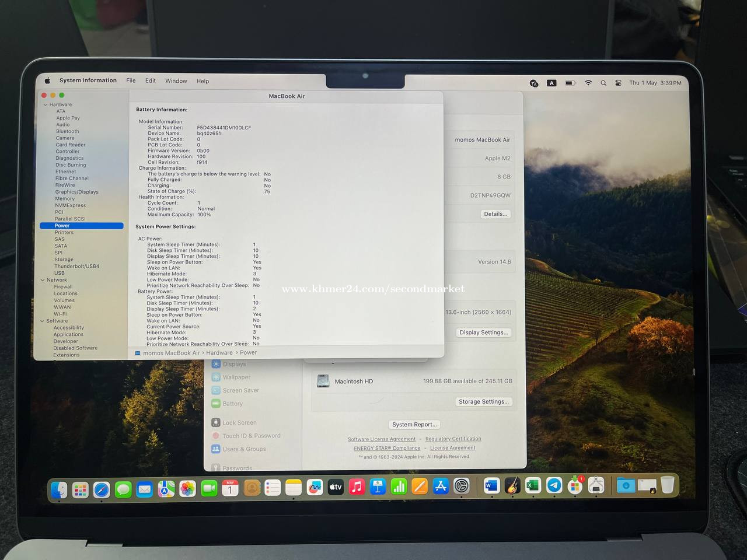The image size is (747, 560).
Task: Open Photos from the Dock
Action: click(x=187, y=489)
